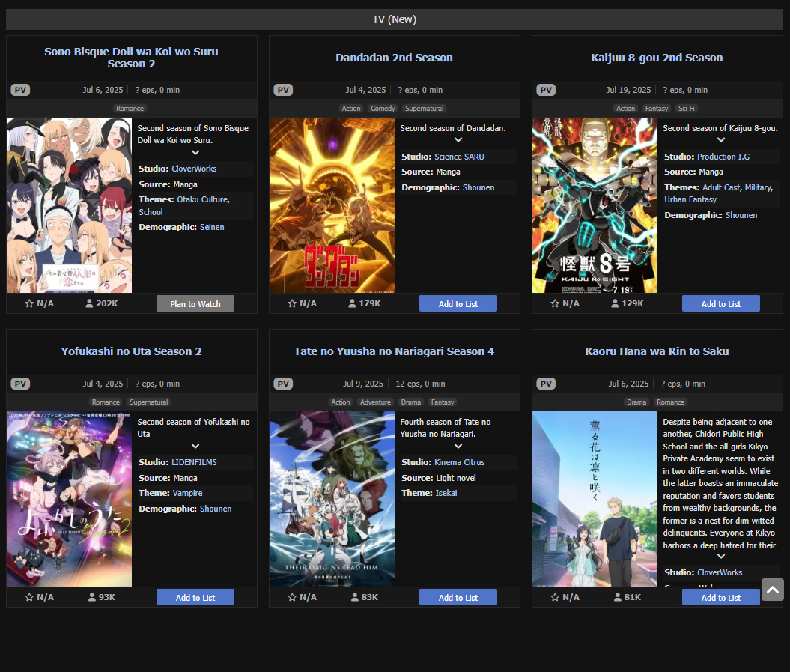
Task: Click the PV badge on Dandadan 2nd Season
Action: [283, 90]
